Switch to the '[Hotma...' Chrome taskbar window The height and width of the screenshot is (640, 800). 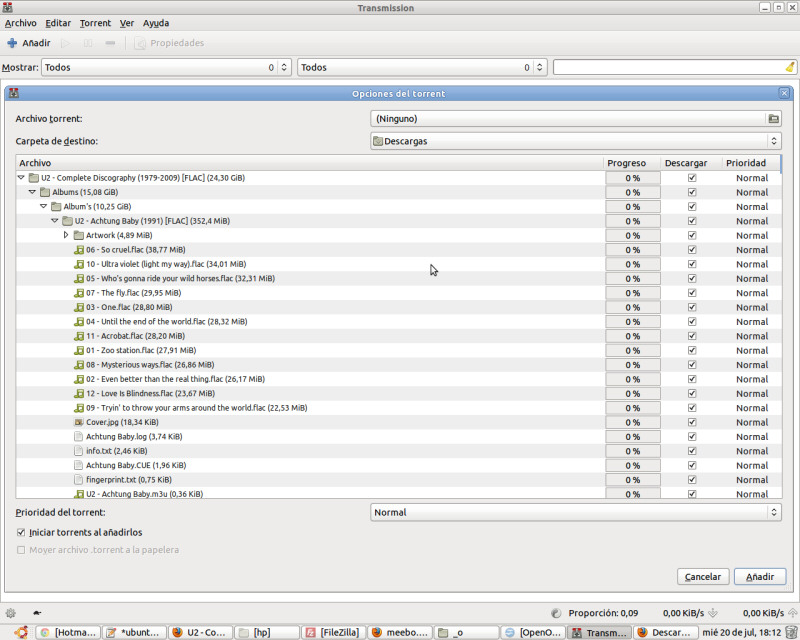tap(68, 632)
